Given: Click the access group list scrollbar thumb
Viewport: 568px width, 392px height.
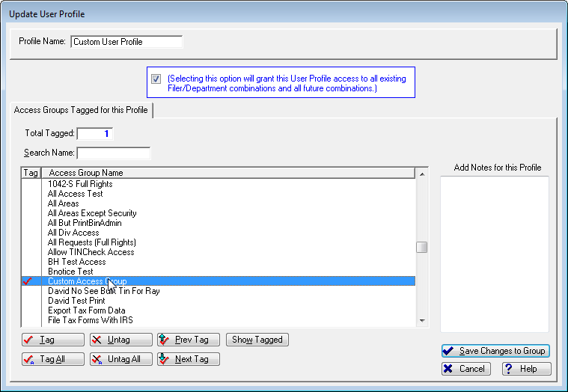Looking at the screenshot, I should [x=422, y=248].
